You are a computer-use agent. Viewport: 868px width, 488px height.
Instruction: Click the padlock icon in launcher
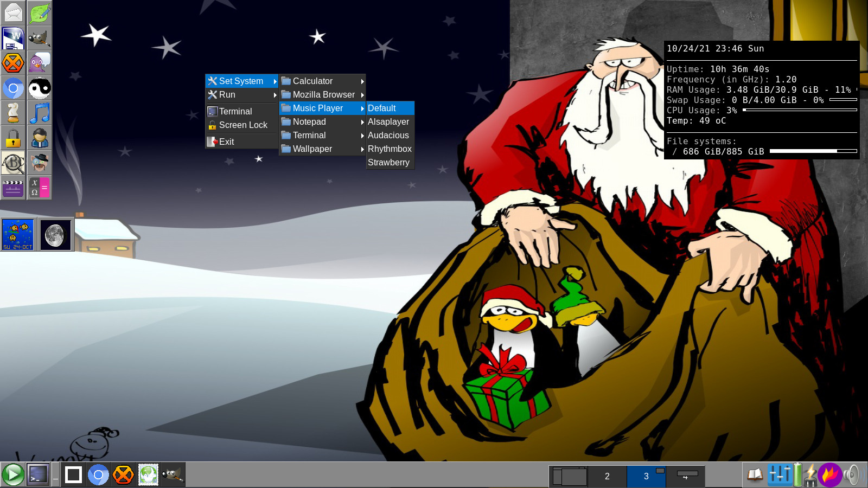click(13, 138)
